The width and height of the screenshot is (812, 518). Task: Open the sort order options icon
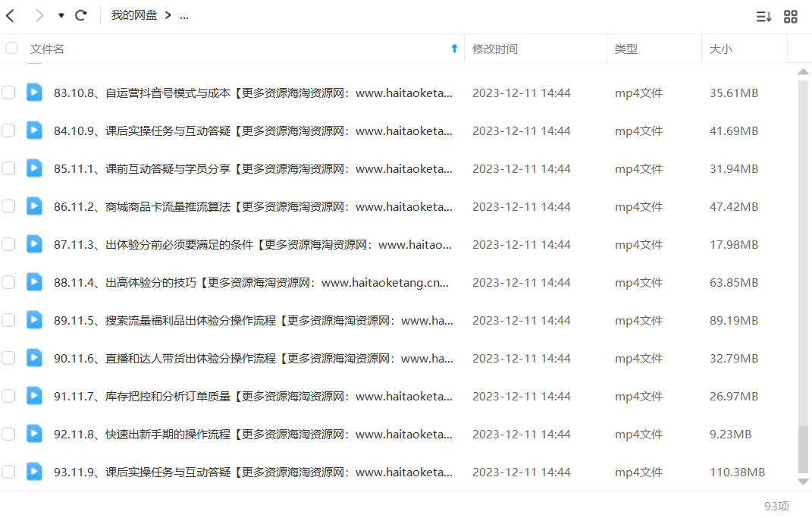763,17
